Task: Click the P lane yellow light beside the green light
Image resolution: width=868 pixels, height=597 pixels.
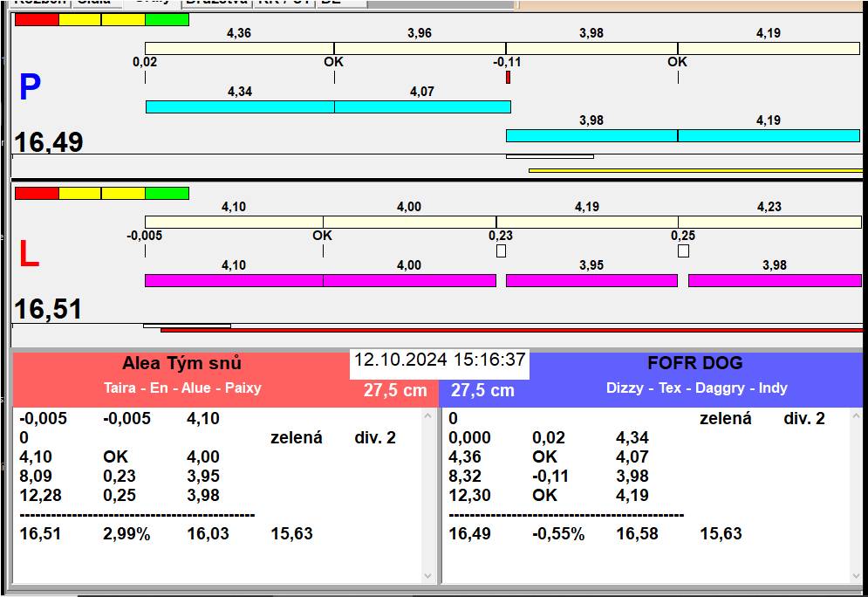Action: pyautogui.click(x=124, y=19)
